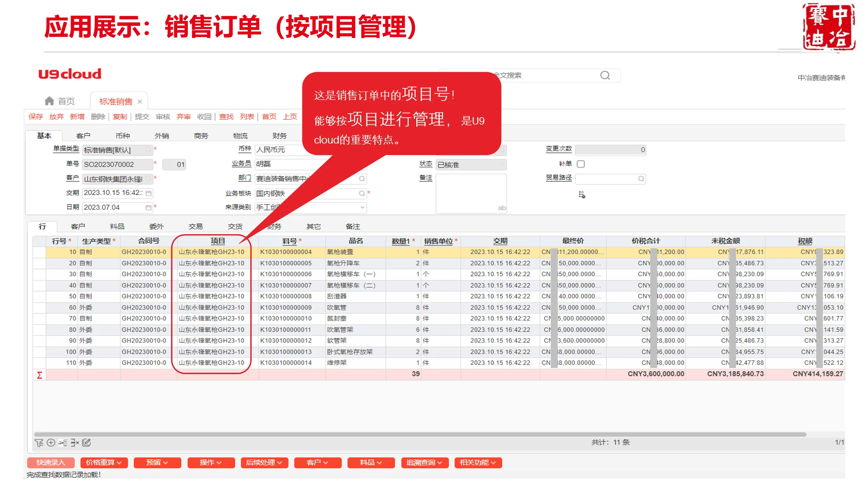Click the batch edit pencil icon
The width and height of the screenshot is (868, 488).
(x=86, y=442)
